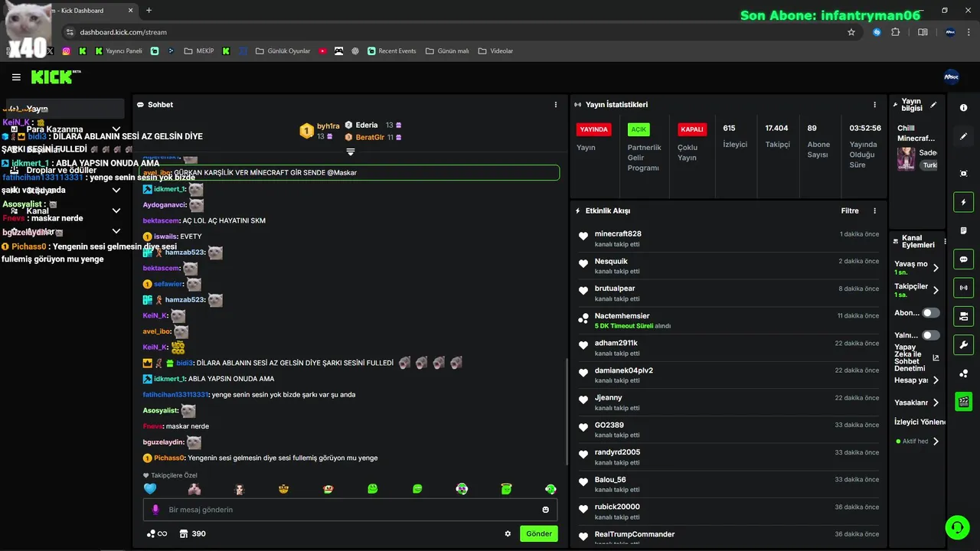Click the multistream layout sidebar icon
This screenshot has height=551, width=980.
pyautogui.click(x=964, y=316)
